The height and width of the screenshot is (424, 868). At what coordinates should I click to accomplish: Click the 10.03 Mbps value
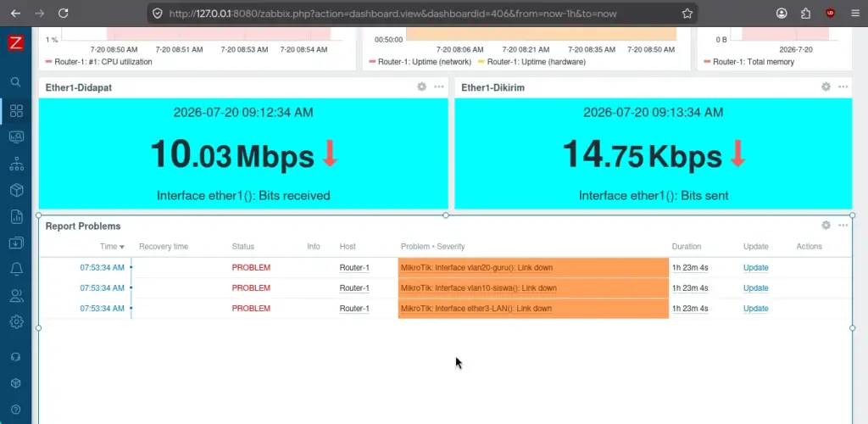point(232,153)
